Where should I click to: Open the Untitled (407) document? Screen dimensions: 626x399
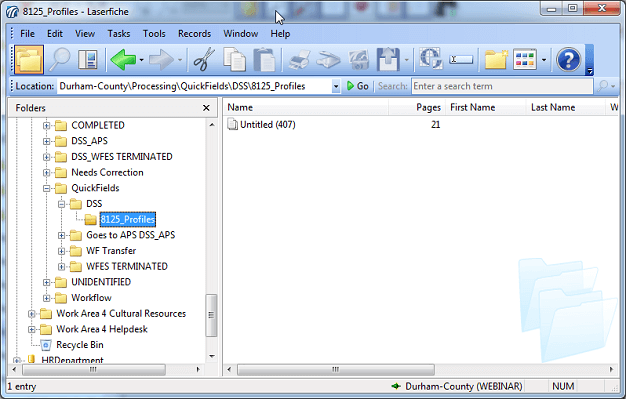click(267, 125)
